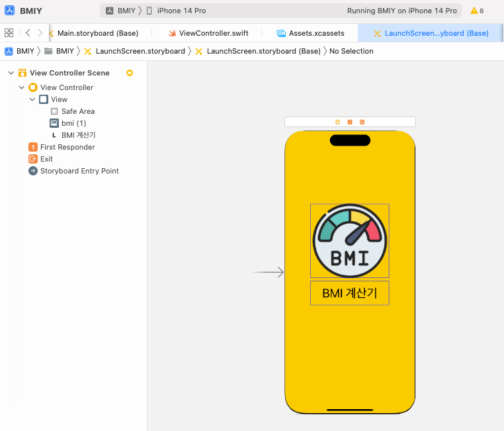
Task: Click the yellow layout issues indicator beside View Controller Scene
Action: [x=130, y=73]
